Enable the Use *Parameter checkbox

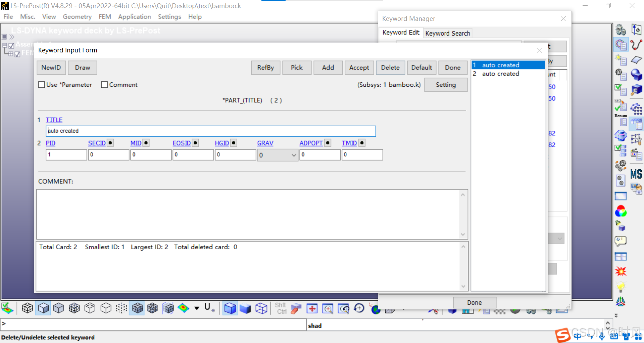click(42, 85)
